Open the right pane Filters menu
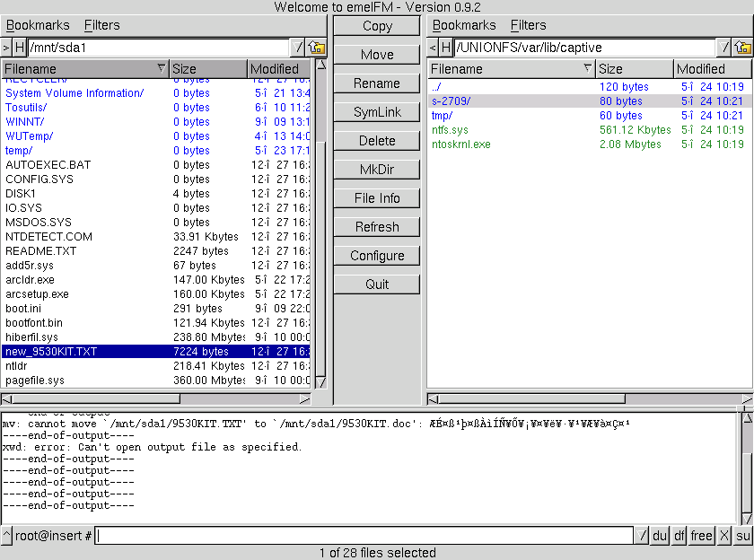754x560 pixels. (x=528, y=25)
